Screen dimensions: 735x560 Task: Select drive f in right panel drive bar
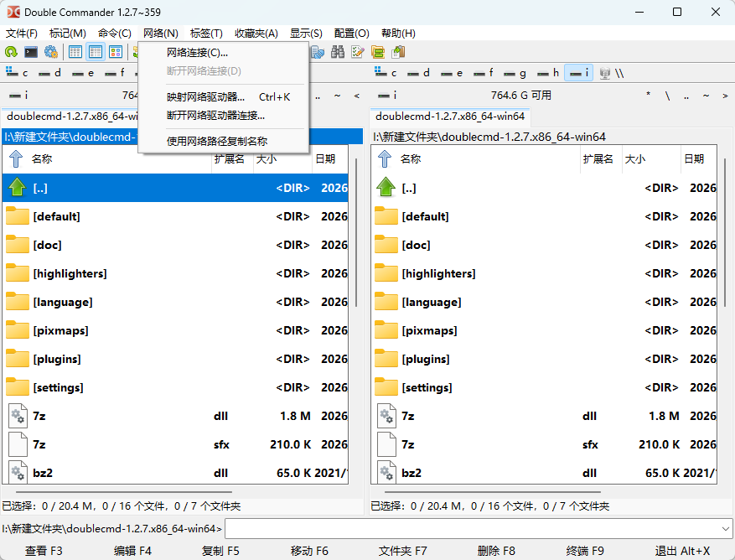[x=484, y=73]
